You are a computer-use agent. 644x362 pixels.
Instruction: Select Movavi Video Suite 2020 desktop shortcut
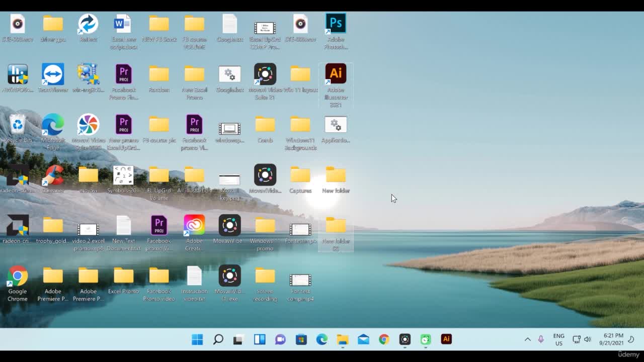[88, 132]
